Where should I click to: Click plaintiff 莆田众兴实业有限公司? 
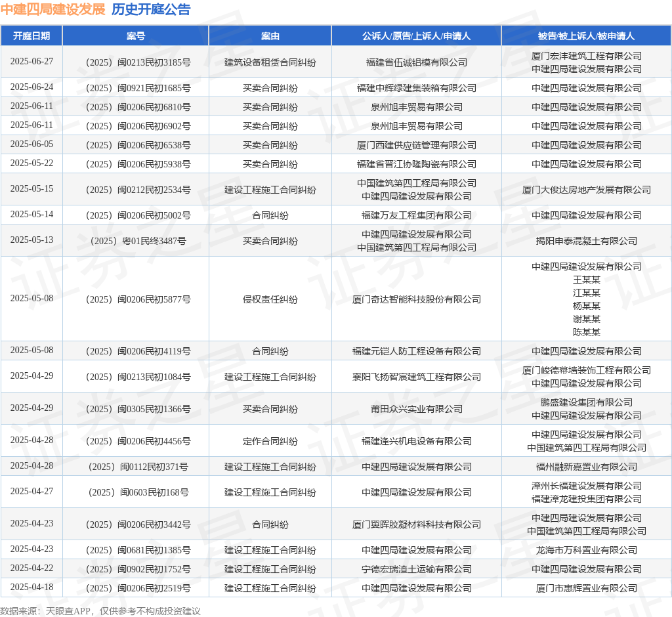[417, 409]
